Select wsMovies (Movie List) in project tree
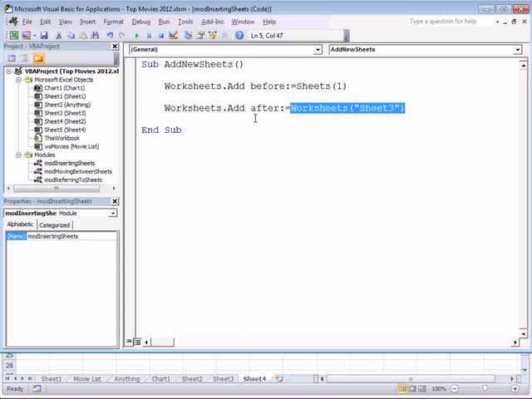This screenshot has height=399, width=532. click(71, 146)
